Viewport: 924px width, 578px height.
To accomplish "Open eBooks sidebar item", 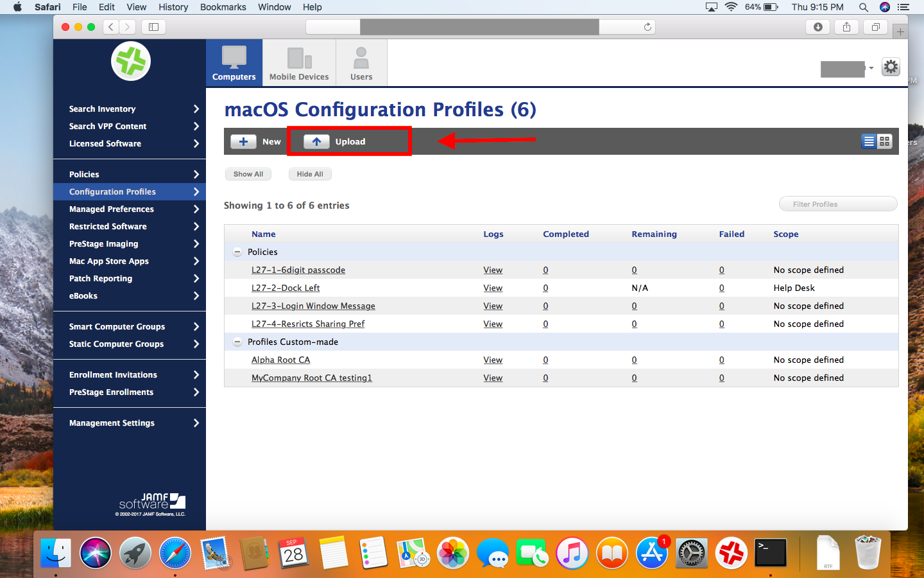I will click(130, 296).
